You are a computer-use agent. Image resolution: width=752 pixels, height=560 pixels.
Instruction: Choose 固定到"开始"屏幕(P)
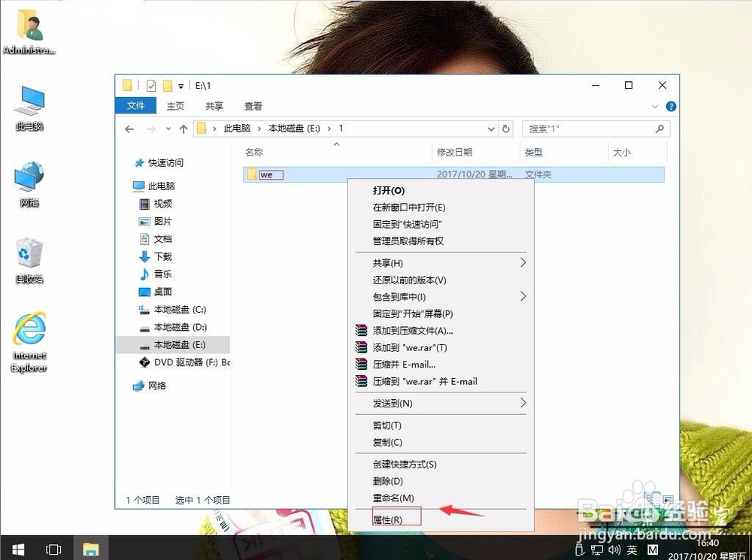(441, 313)
